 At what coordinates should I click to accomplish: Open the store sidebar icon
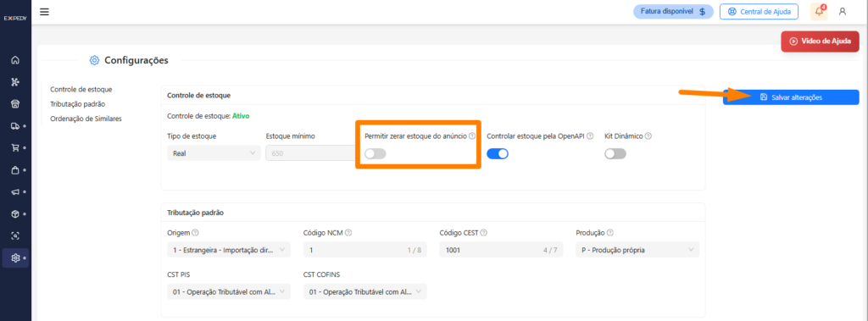(15, 104)
